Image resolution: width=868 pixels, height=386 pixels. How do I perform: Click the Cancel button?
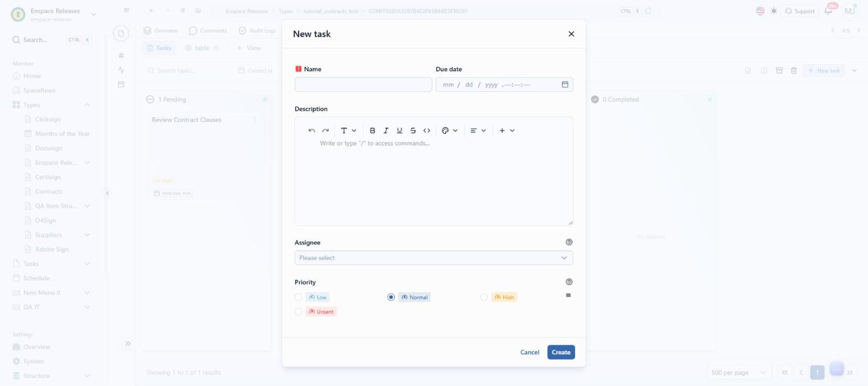(530, 352)
